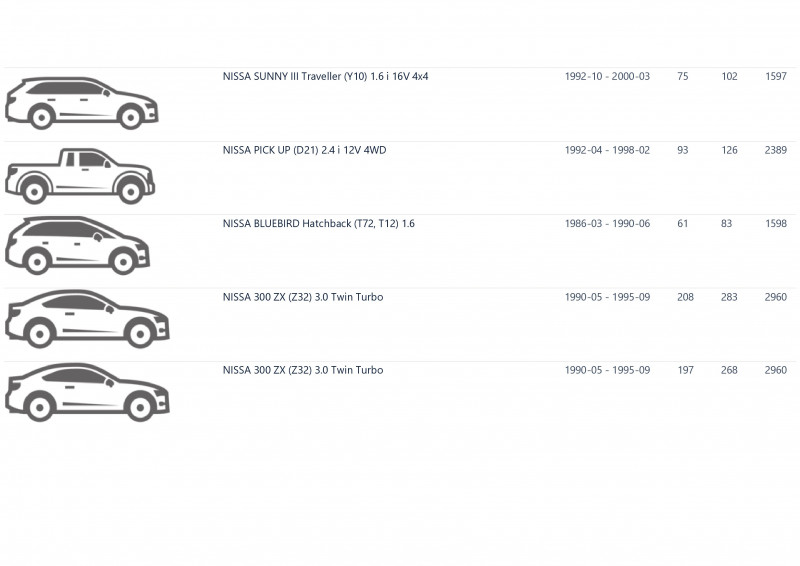The image size is (800, 566).
Task: Click the 2389 engine displacement value
Action: (x=776, y=150)
